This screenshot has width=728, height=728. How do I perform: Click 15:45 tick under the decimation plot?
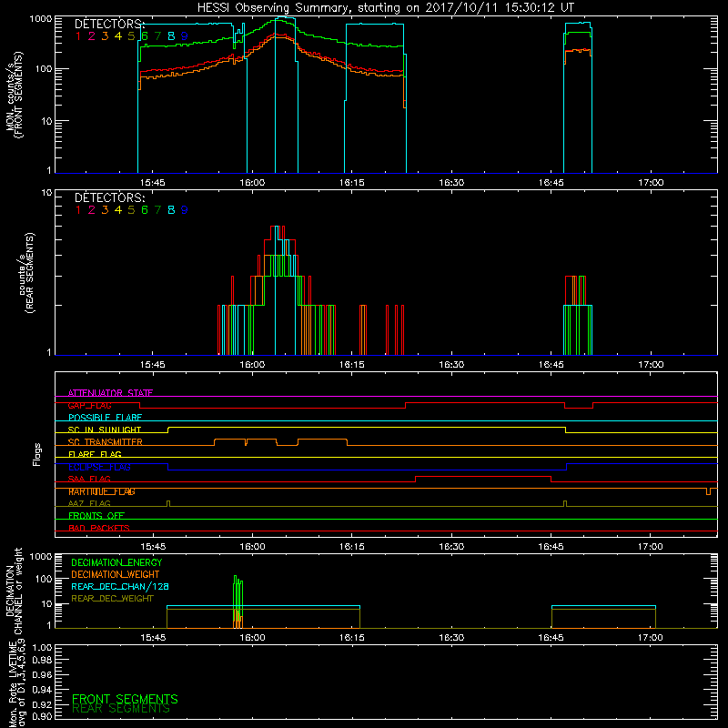click(x=153, y=638)
